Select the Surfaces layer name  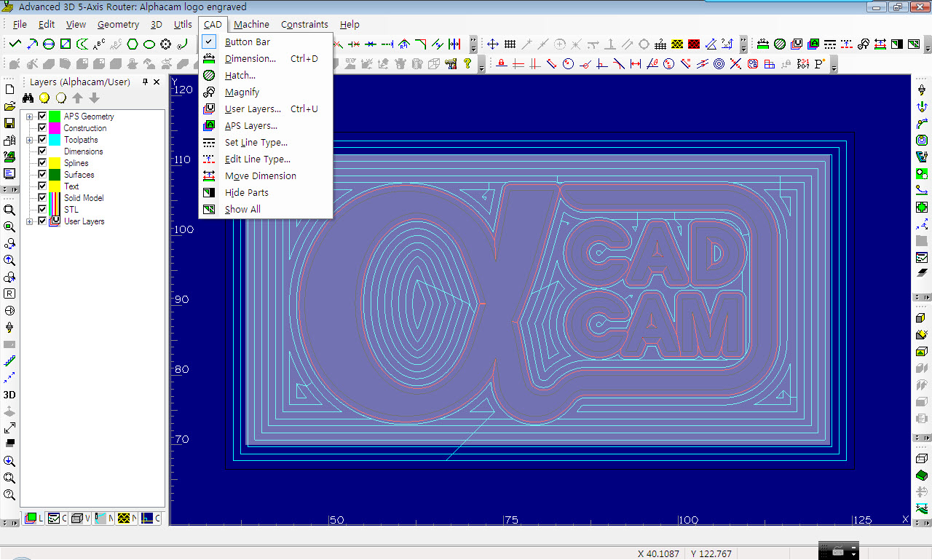pos(79,175)
